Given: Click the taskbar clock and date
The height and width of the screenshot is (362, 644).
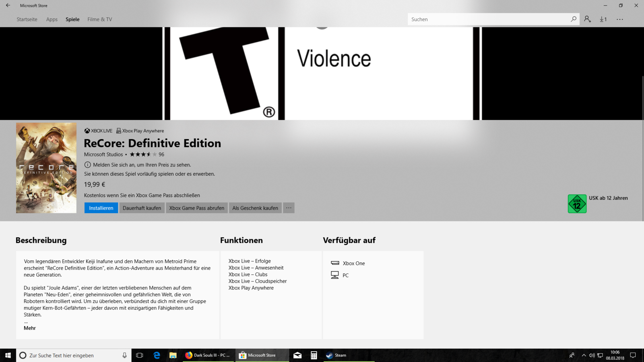Looking at the screenshot, I should click(x=615, y=355).
